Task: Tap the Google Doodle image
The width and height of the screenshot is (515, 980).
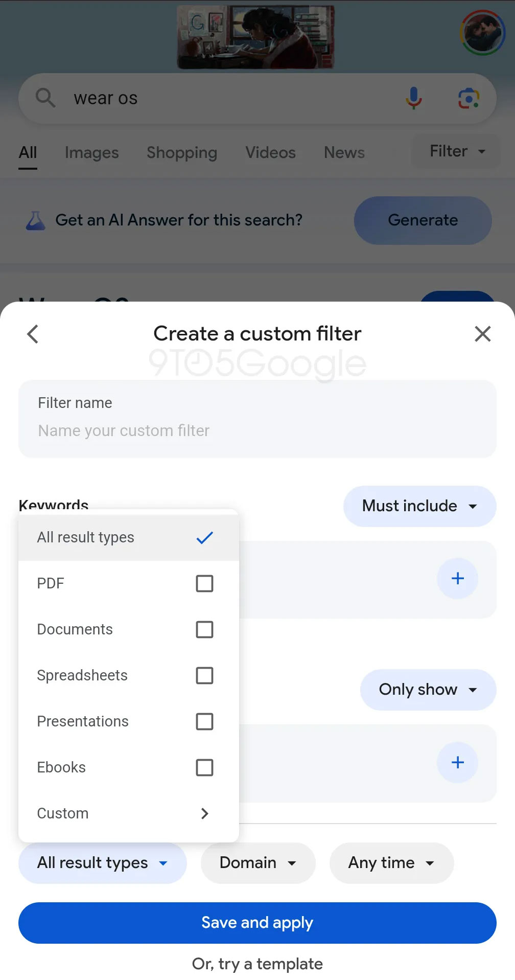Action: (255, 37)
